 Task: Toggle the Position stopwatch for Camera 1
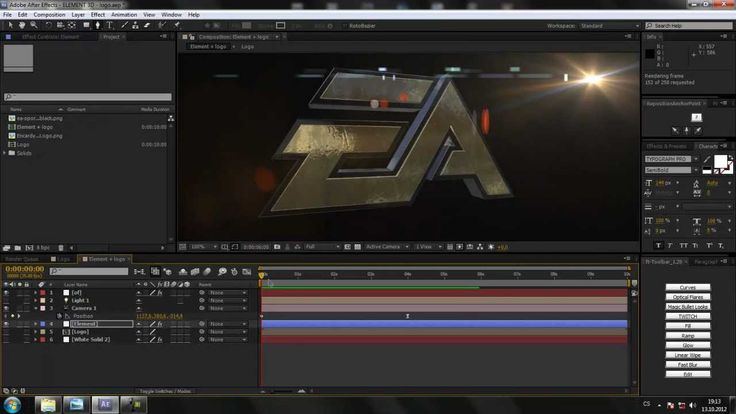click(59, 316)
